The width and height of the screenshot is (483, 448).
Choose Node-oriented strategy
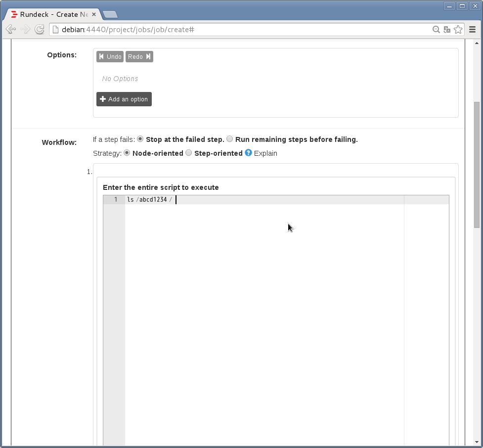point(127,153)
